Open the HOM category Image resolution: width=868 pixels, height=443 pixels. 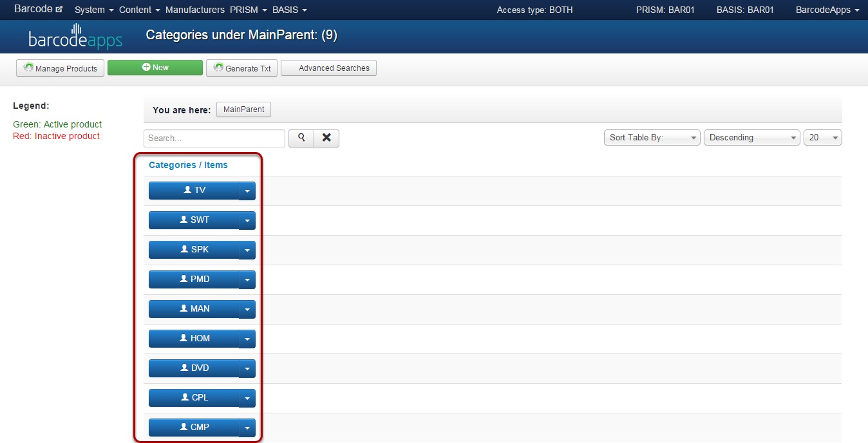pyautogui.click(x=194, y=339)
